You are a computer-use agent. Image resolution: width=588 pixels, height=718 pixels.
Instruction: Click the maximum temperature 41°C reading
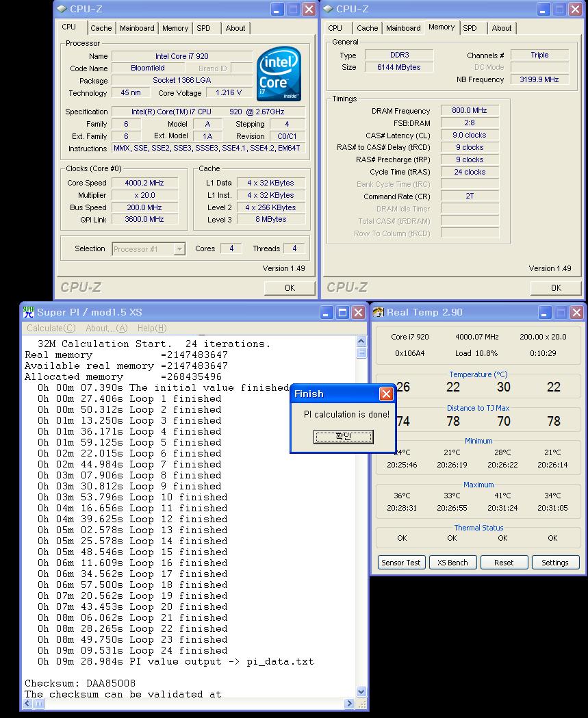click(502, 496)
